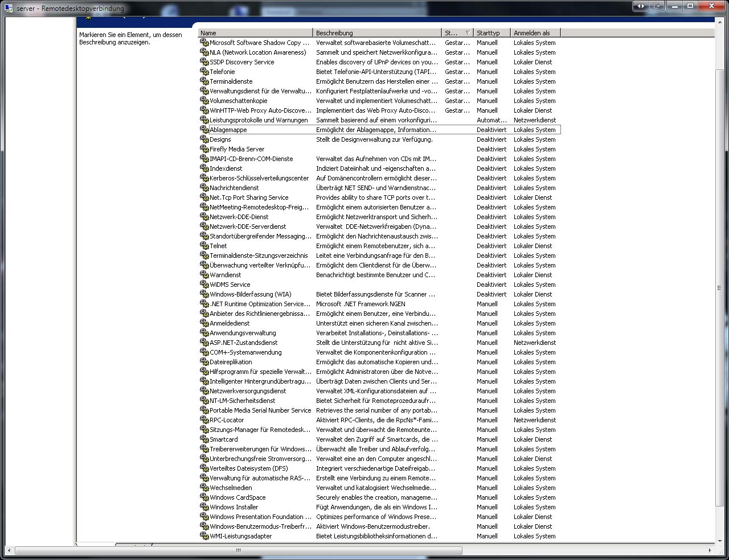Click the Telnet service gear icon

tap(204, 246)
